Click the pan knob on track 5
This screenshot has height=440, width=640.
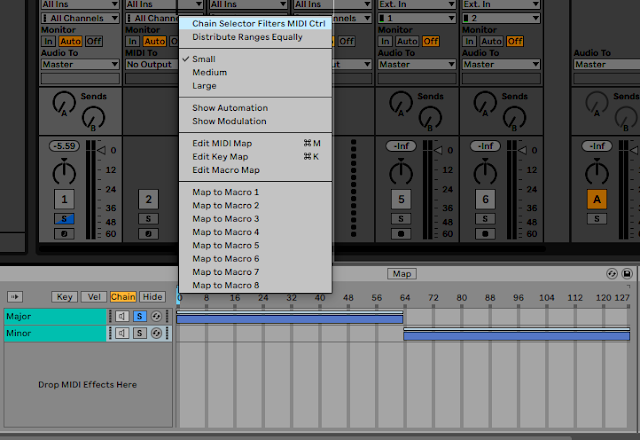point(401,173)
